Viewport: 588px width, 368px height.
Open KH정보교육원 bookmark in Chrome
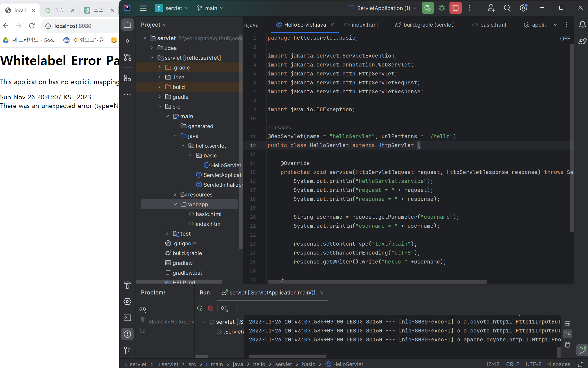pyautogui.click(x=83, y=40)
